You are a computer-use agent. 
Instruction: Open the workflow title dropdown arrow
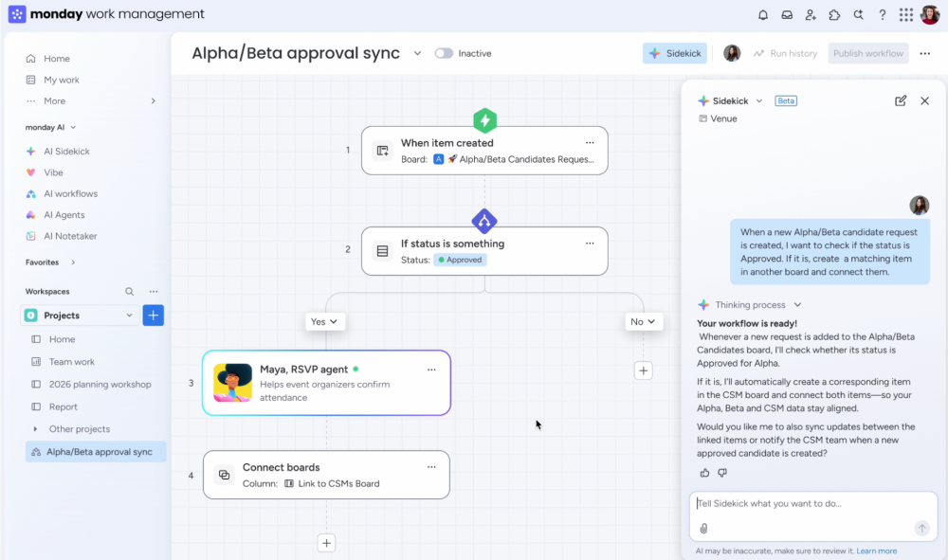(417, 53)
